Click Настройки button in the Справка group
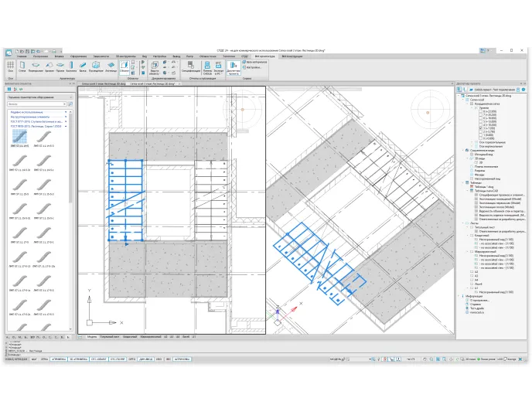This screenshot has width=532, height=415. [253, 66]
